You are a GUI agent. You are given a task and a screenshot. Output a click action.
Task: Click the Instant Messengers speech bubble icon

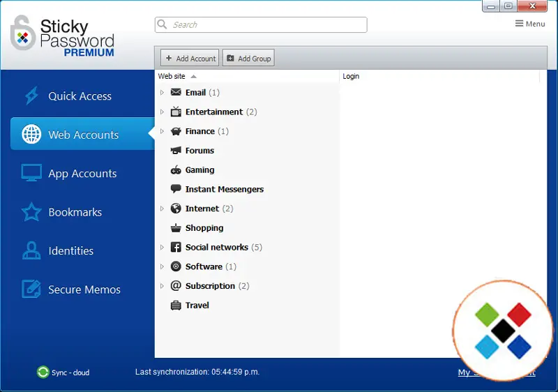tap(176, 189)
